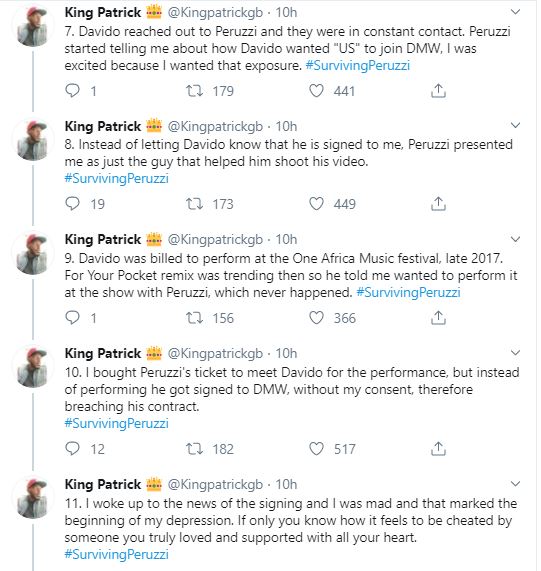The width and height of the screenshot is (541, 571).
Task: Retweet tweet 8 with 173 retweets
Action: point(194,204)
